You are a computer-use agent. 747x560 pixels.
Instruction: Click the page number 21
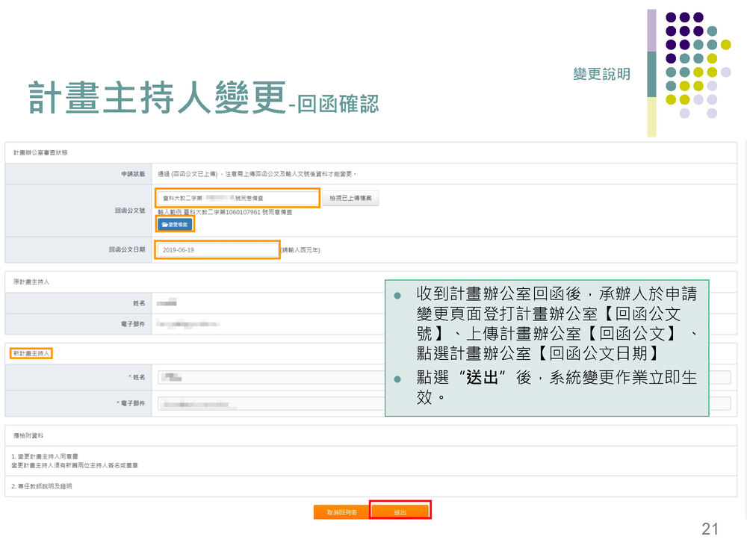click(x=710, y=529)
